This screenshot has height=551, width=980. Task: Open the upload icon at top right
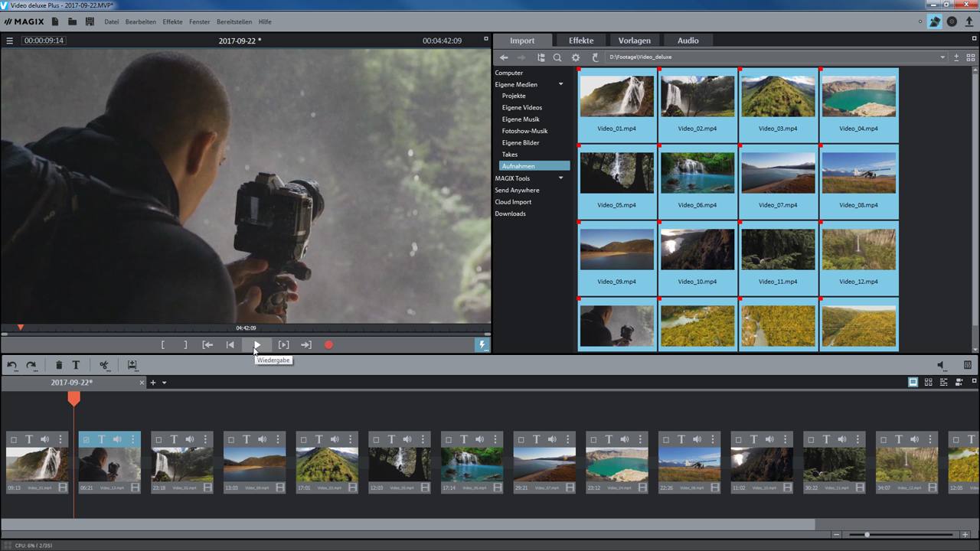pyautogui.click(x=969, y=21)
